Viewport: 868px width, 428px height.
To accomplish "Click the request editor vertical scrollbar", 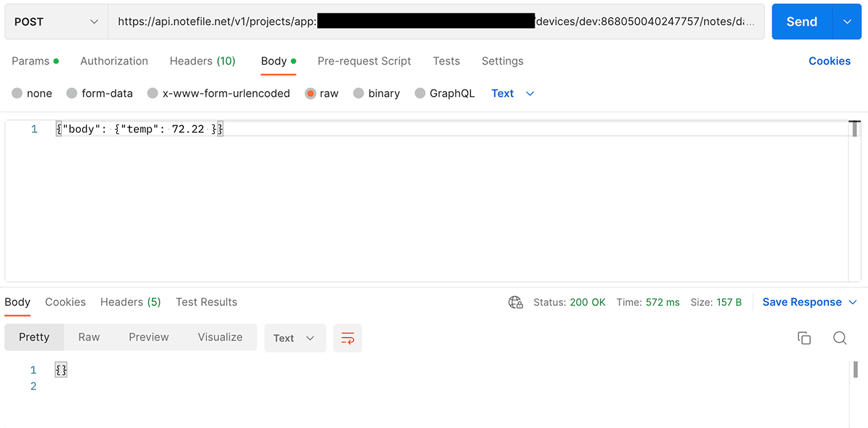I will pos(855,129).
